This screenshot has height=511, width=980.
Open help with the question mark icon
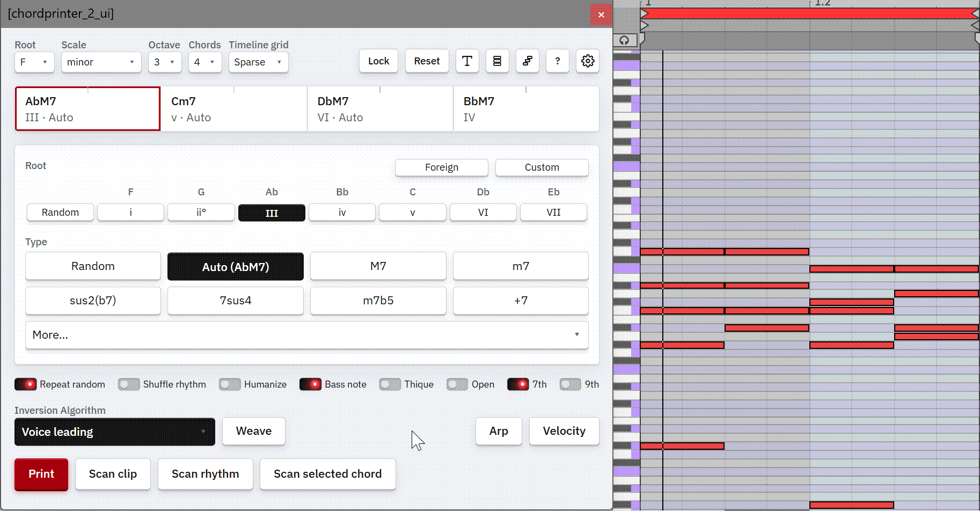tap(557, 61)
